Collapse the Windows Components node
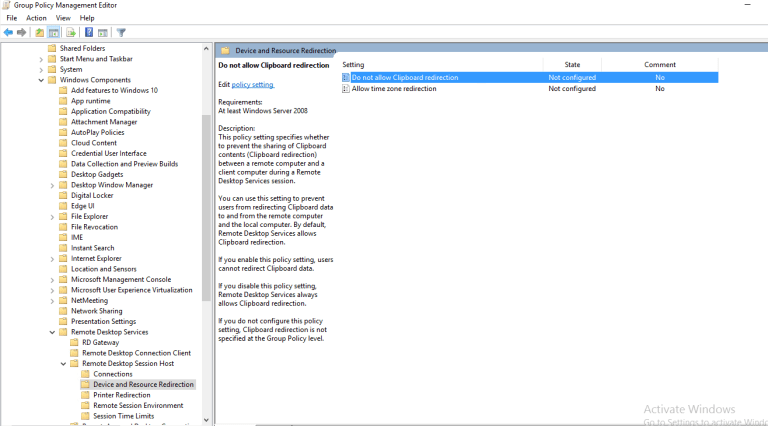The height and width of the screenshot is (426, 768). pyautogui.click(x=41, y=80)
